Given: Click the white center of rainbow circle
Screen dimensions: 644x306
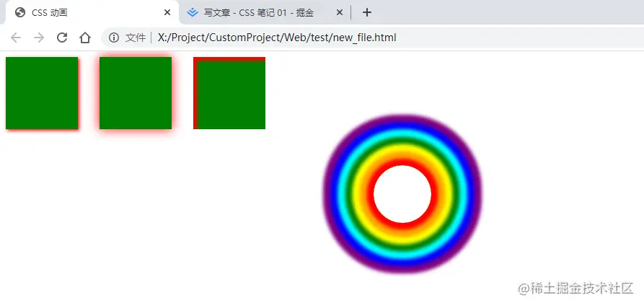Looking at the screenshot, I should pyautogui.click(x=402, y=194).
